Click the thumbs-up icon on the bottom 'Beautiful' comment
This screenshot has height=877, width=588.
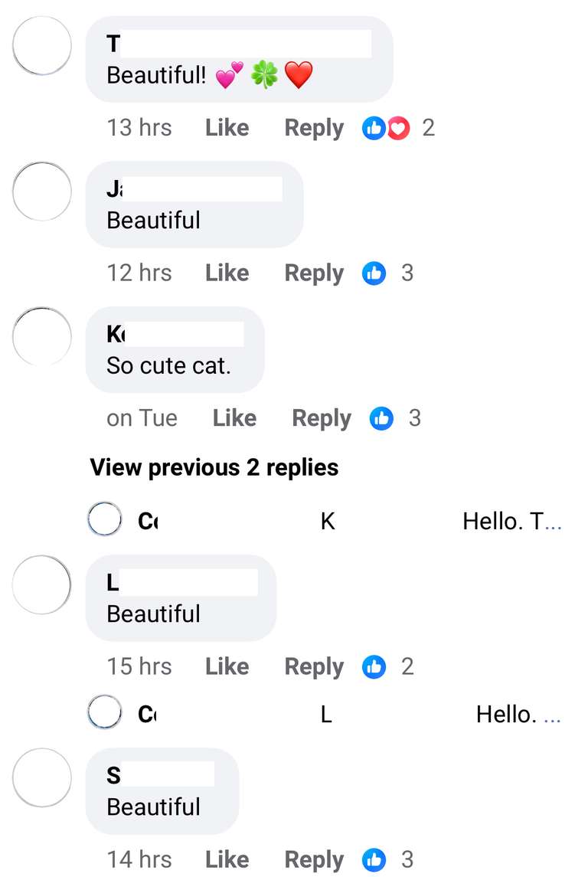pos(374,859)
